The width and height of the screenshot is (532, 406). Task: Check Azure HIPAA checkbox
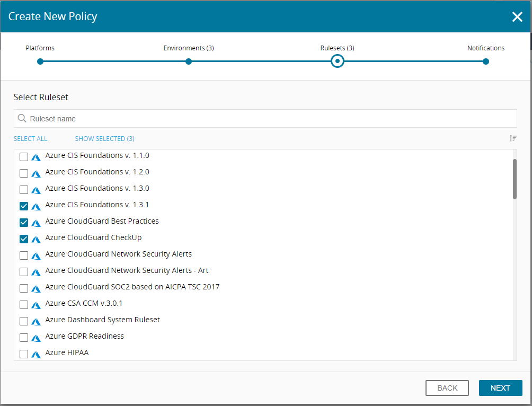pos(24,354)
